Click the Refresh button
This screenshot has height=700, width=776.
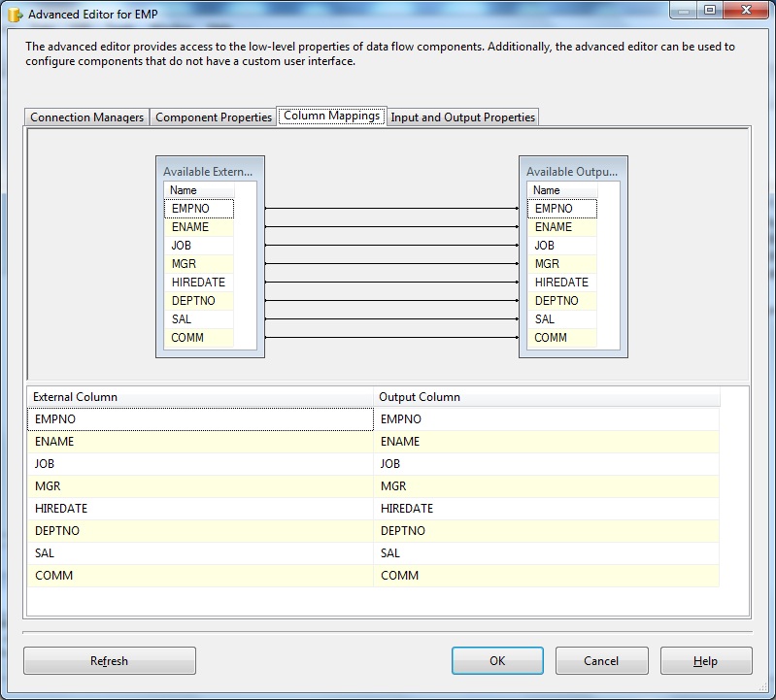110,661
